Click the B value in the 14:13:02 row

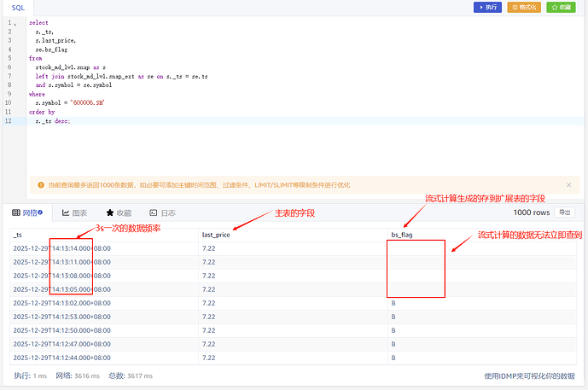point(393,303)
